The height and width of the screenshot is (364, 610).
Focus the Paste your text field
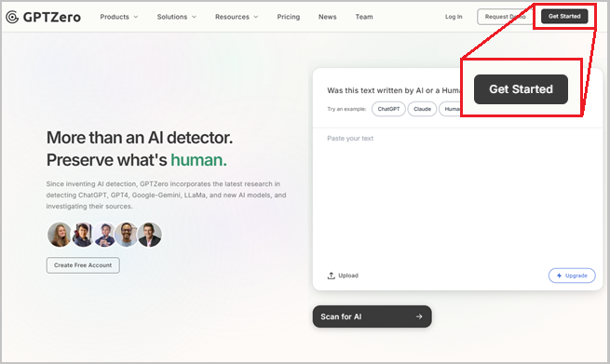(x=457, y=196)
